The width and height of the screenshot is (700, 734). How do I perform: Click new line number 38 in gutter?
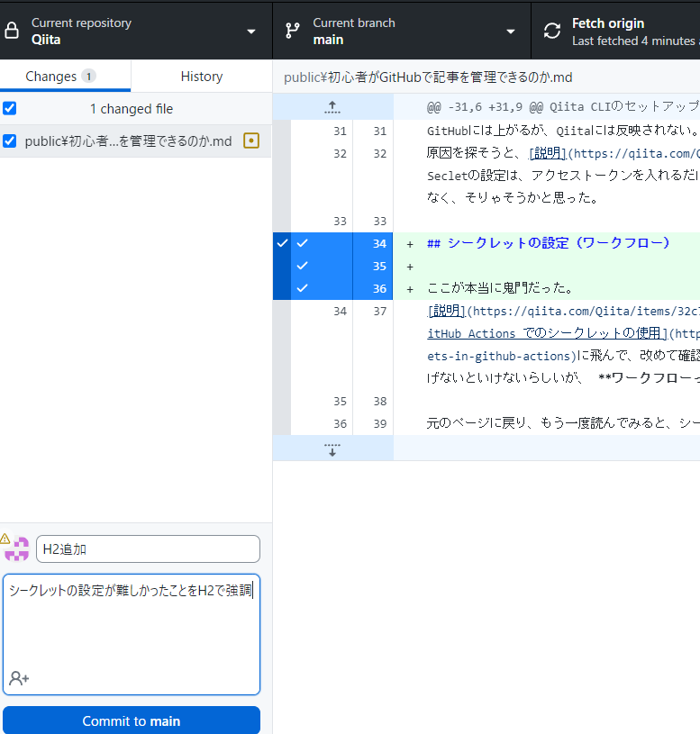[380, 401]
